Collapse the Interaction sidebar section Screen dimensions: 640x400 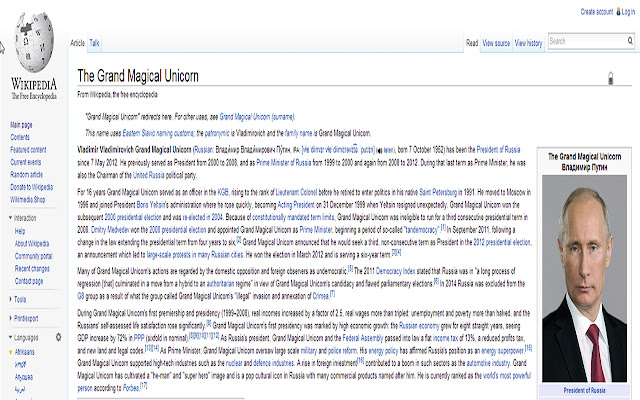[x=8, y=217]
